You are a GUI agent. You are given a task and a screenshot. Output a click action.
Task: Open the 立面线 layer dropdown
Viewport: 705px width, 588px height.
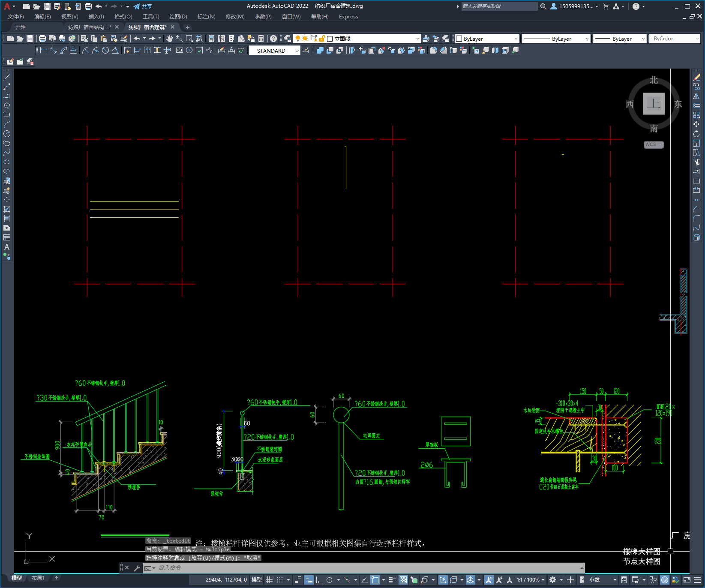click(357, 39)
